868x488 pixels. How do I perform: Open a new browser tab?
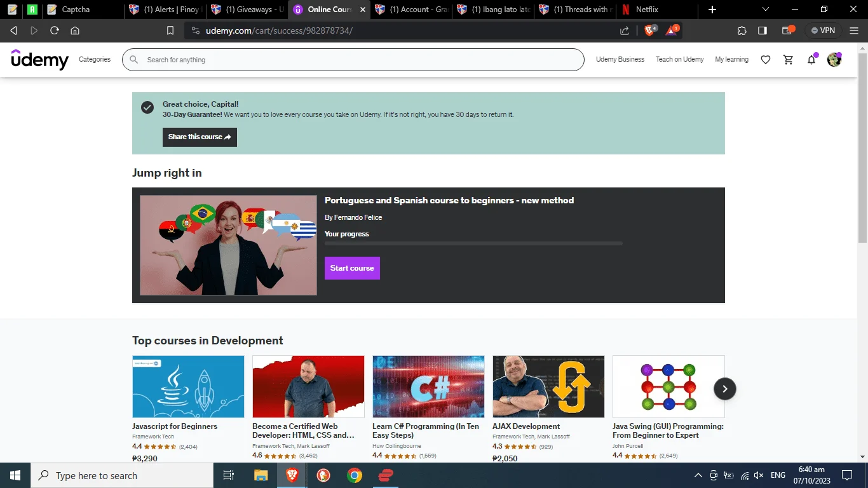click(x=712, y=10)
